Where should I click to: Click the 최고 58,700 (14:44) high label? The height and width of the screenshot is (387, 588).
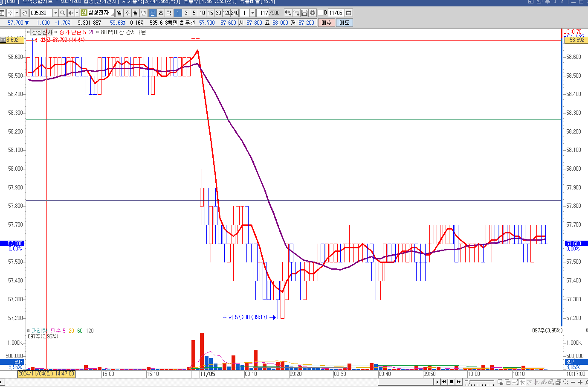click(x=62, y=40)
